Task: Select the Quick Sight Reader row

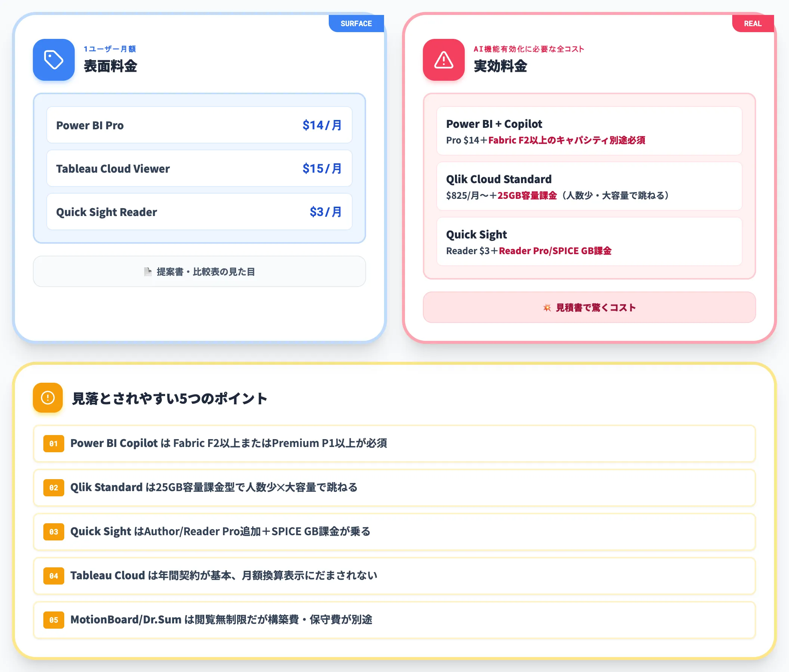Action: click(x=199, y=212)
